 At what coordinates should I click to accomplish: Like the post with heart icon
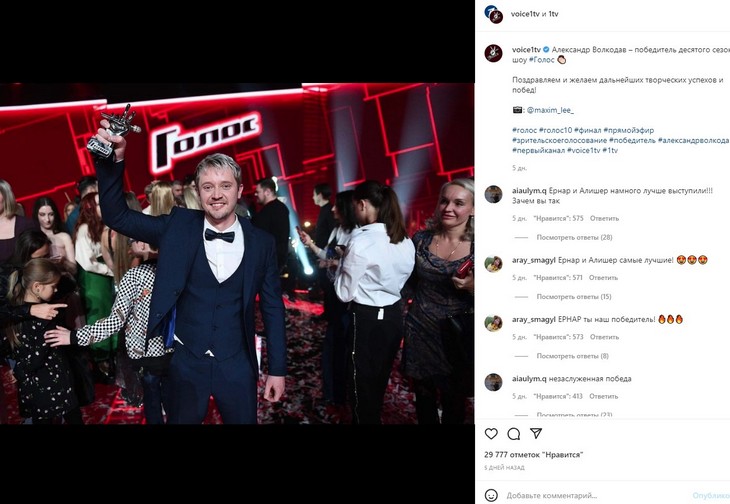pos(491,434)
